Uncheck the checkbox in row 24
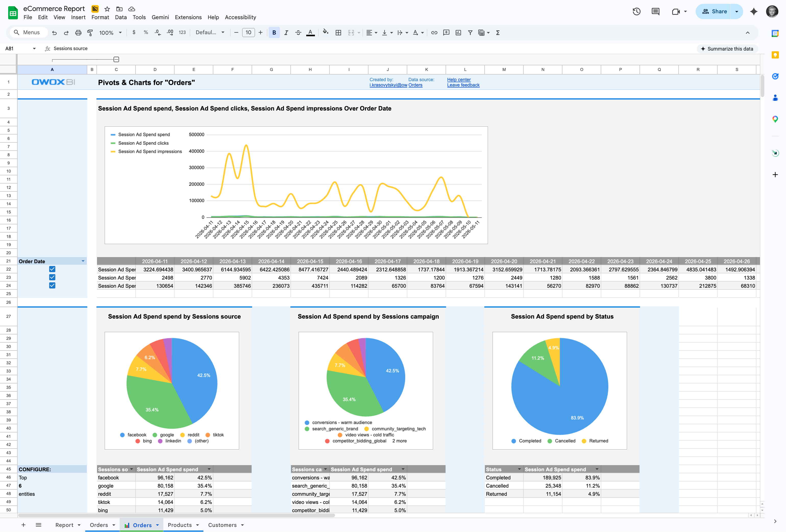The width and height of the screenshot is (786, 532). click(52, 285)
